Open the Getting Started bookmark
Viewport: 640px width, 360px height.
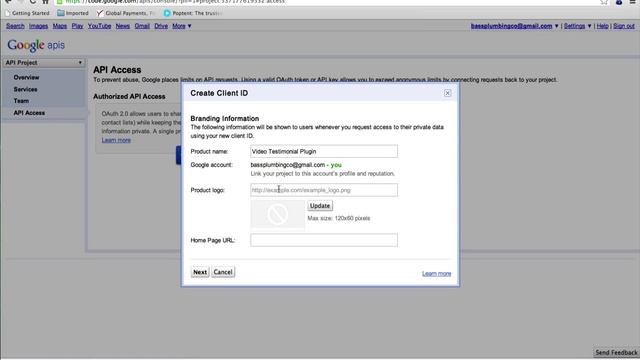27,13
